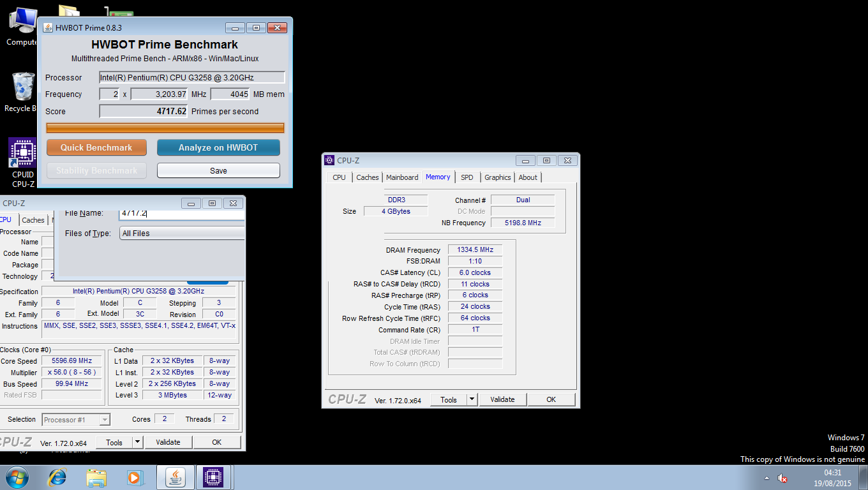The image size is (868, 490).
Task: Click the Level 3 cache value 3 MBytes
Action: pyautogui.click(x=172, y=395)
